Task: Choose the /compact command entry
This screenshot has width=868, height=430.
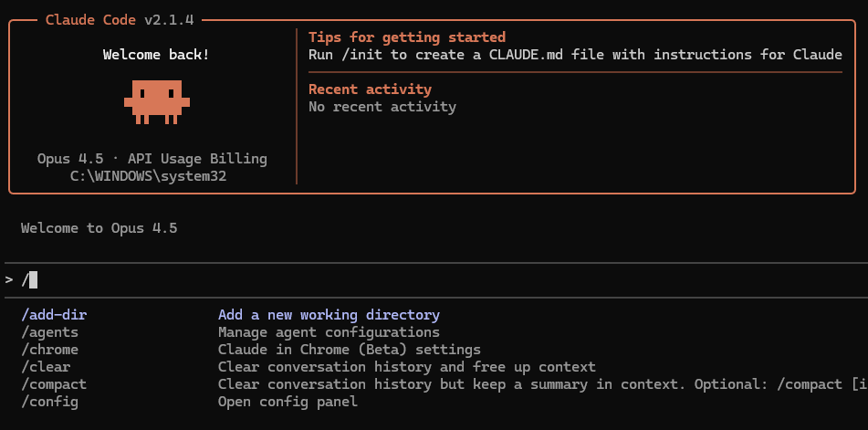Action: tap(54, 384)
